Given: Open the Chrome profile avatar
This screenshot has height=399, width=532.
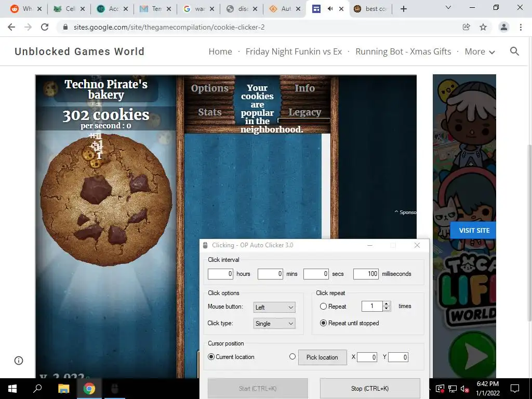Looking at the screenshot, I should [x=504, y=27].
